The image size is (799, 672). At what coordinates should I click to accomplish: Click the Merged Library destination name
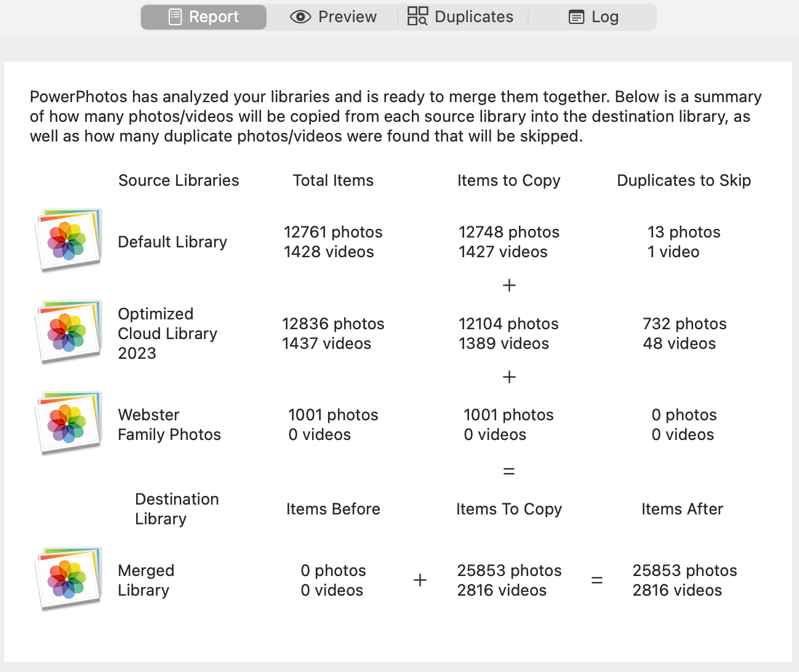pos(146,580)
